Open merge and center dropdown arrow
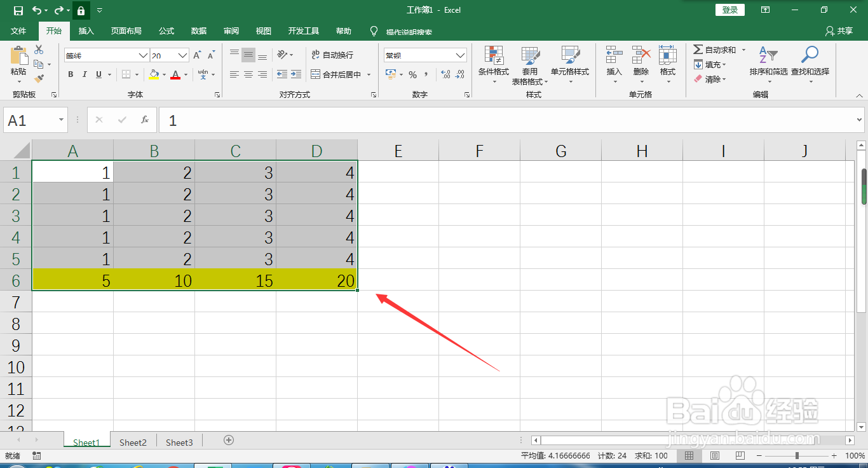 [369, 75]
